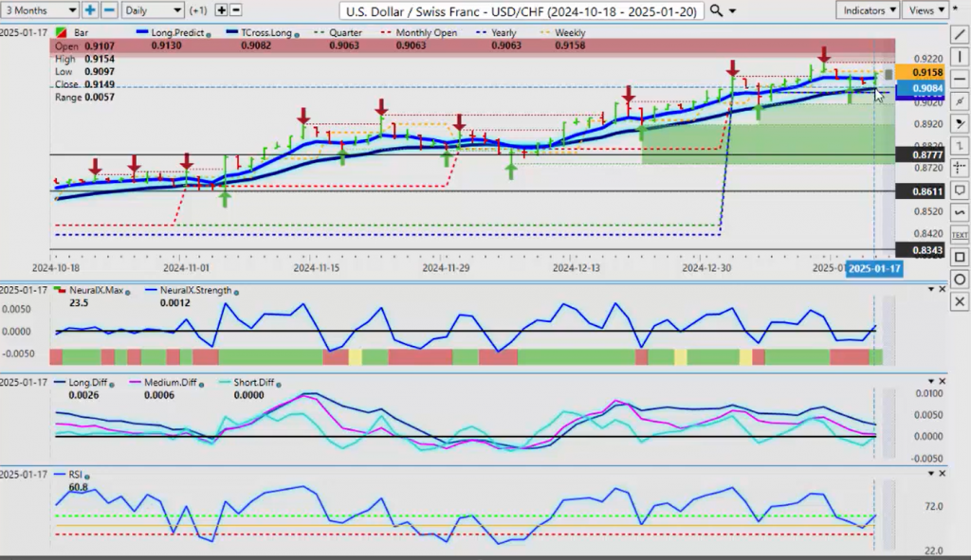971x560 pixels.
Task: Click the delete drawings X tool
Action: (959, 301)
